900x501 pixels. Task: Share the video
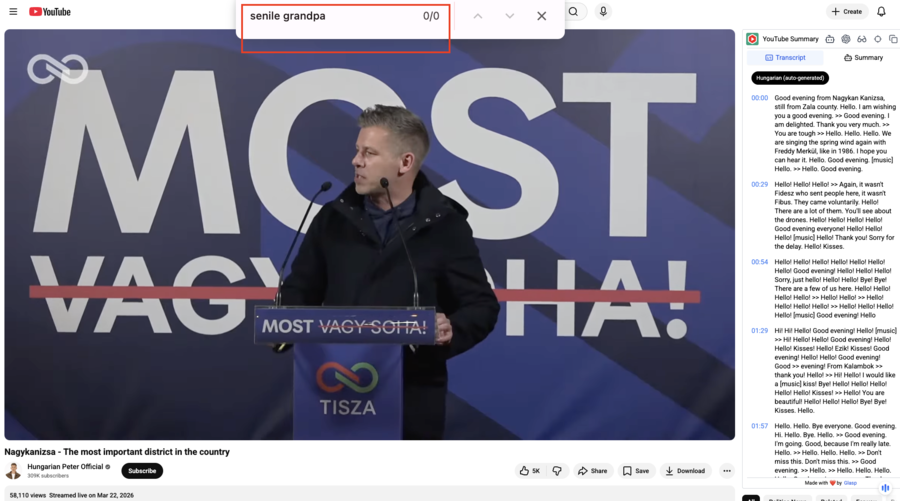pyautogui.click(x=592, y=471)
